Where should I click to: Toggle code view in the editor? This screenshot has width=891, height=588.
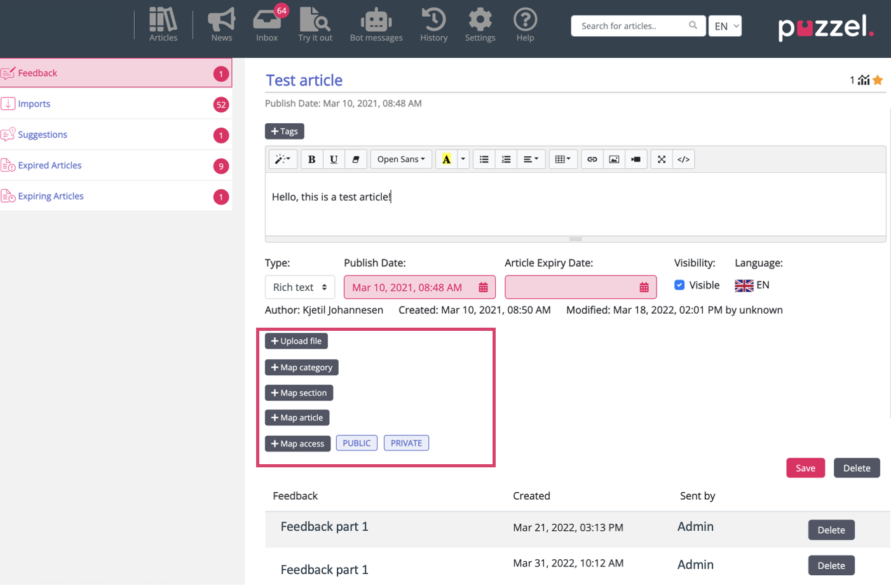click(x=683, y=159)
